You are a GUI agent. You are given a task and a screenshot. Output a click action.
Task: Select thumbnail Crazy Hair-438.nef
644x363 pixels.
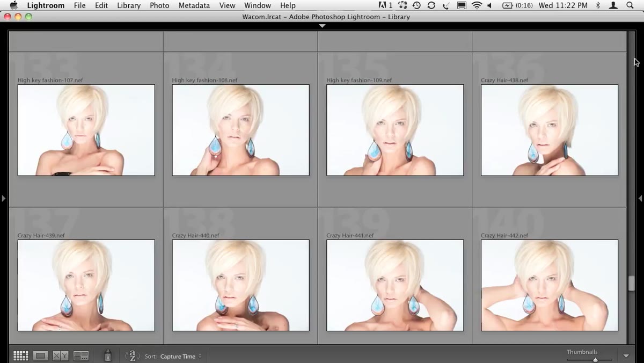pyautogui.click(x=550, y=130)
